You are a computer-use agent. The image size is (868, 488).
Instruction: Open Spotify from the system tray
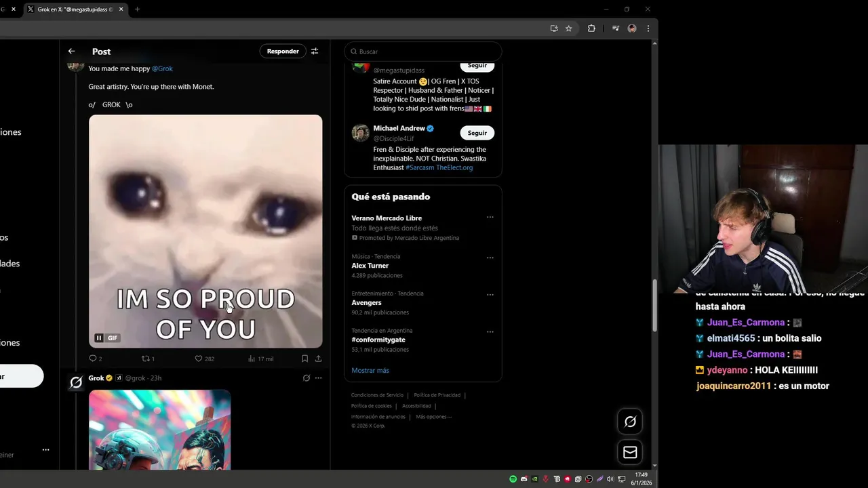pyautogui.click(x=513, y=479)
